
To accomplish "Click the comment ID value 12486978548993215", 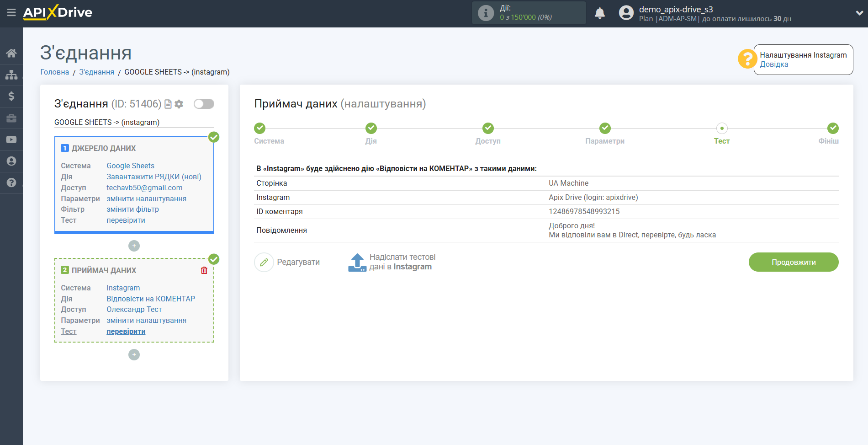I will 584,211.
